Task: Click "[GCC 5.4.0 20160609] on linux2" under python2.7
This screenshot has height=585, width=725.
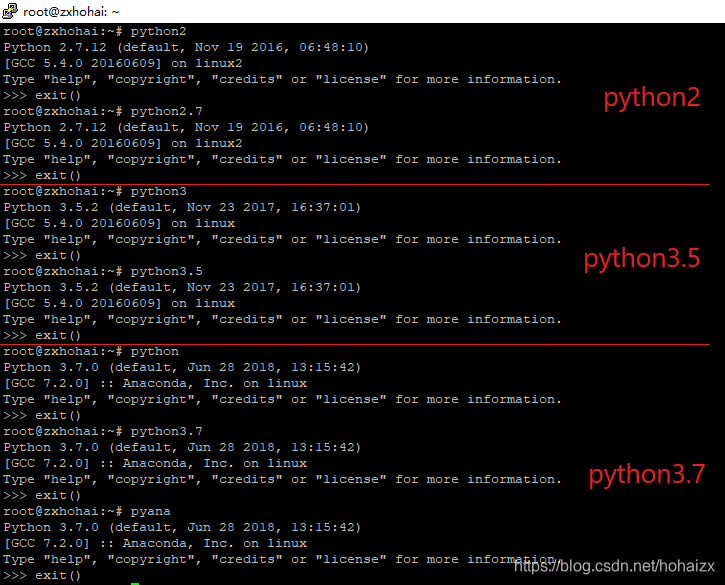Action: (x=123, y=143)
